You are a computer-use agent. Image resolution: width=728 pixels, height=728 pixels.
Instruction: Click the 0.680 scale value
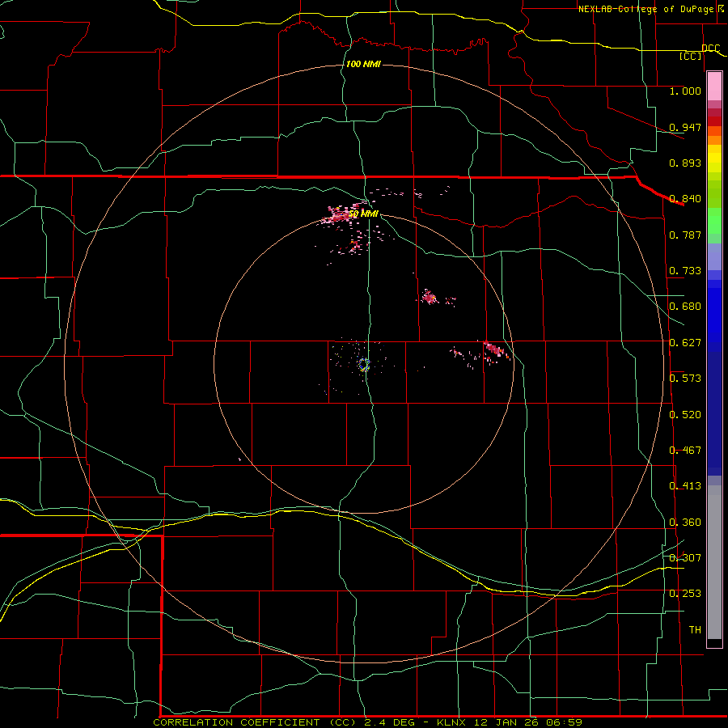(x=685, y=307)
